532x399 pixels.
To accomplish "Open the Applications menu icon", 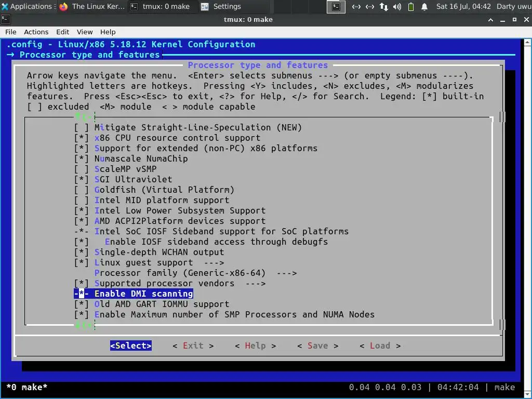I will [x=5, y=6].
